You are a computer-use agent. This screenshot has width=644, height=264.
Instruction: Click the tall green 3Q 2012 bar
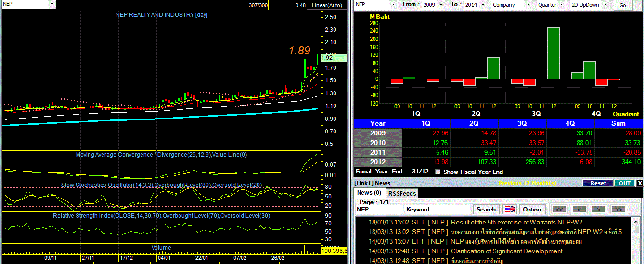click(x=554, y=53)
